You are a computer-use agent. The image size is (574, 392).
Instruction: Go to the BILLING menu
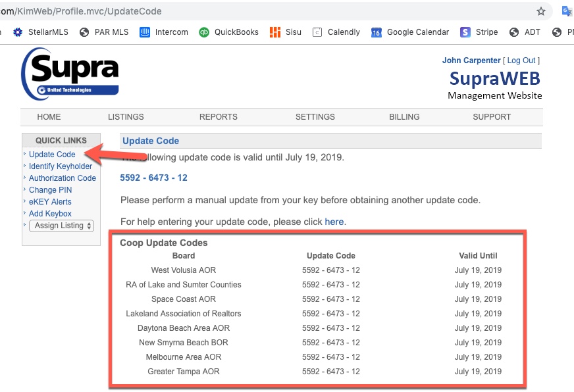(404, 116)
